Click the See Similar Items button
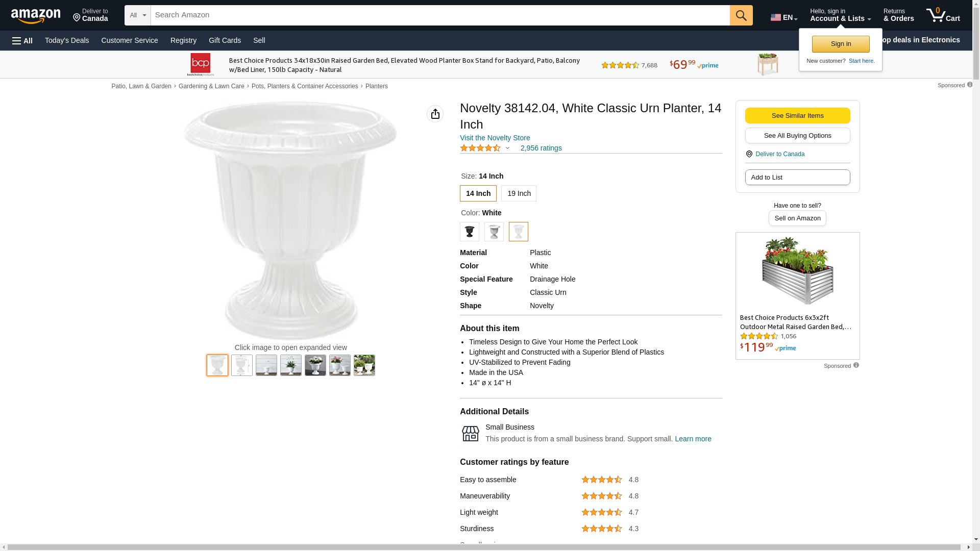The width and height of the screenshot is (980, 551). pos(797,116)
